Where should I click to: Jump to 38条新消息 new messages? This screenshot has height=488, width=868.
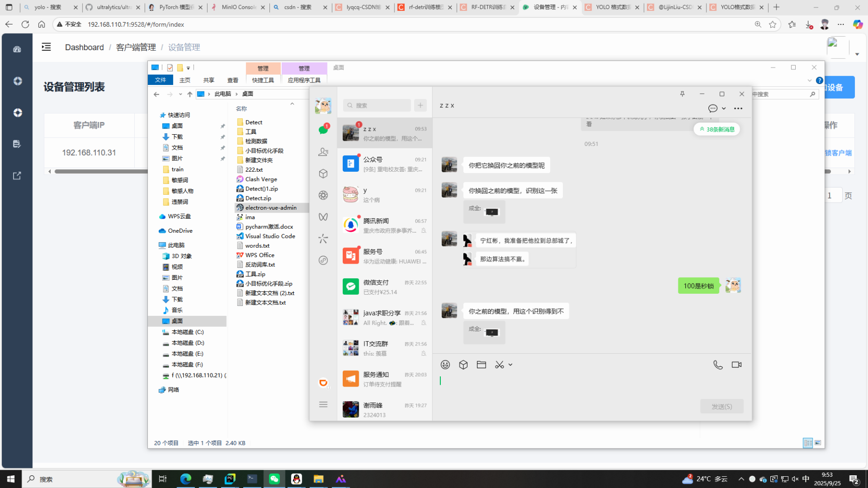click(x=716, y=129)
